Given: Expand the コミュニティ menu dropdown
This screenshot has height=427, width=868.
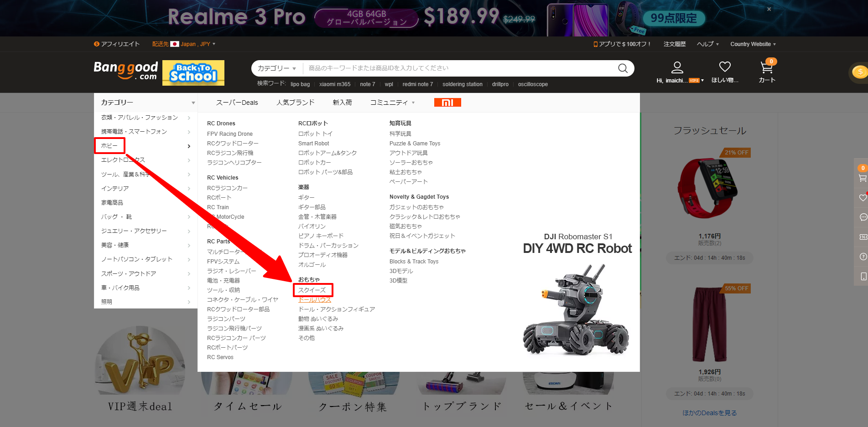Looking at the screenshot, I should [x=392, y=103].
